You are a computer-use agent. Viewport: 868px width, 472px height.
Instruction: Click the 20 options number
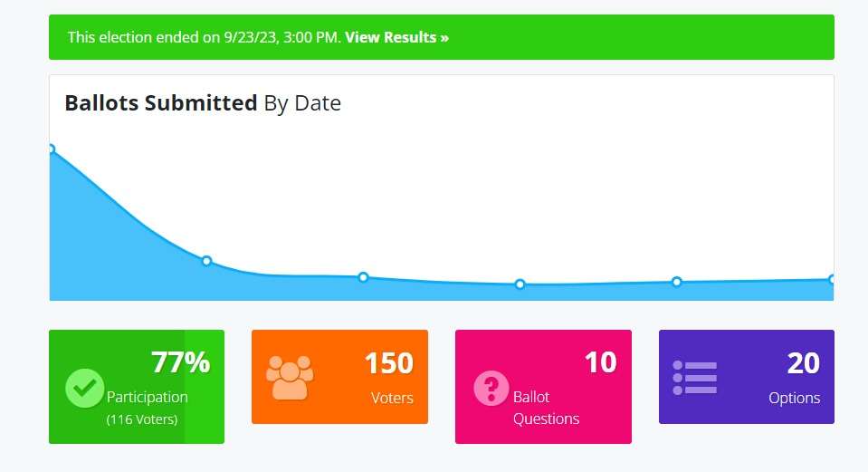click(x=803, y=363)
